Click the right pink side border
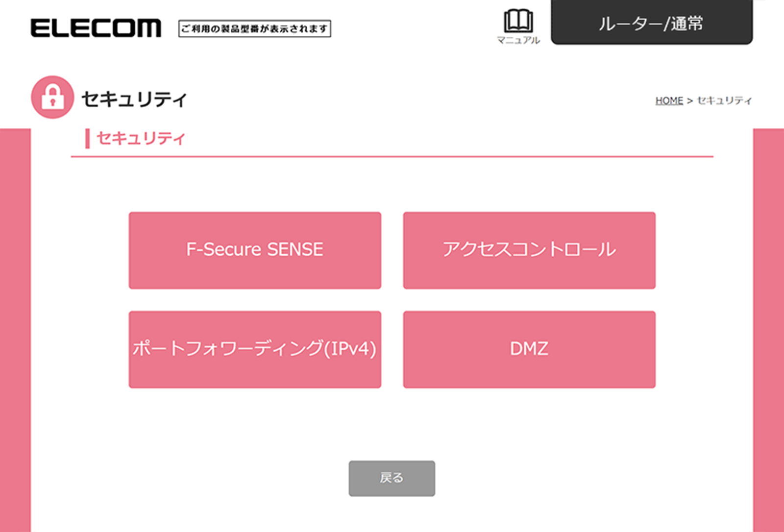 coord(768,328)
